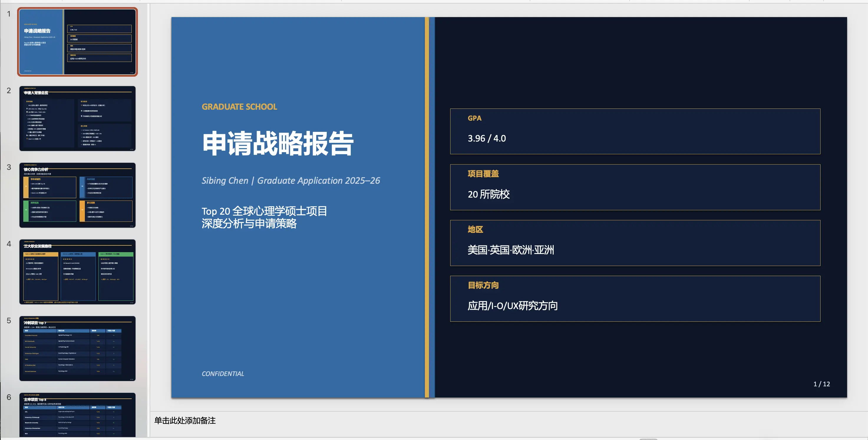The width and height of the screenshot is (868, 440).
Task: Open slide 2 thumbnail 申请人背景总览
Action: pyautogui.click(x=77, y=118)
